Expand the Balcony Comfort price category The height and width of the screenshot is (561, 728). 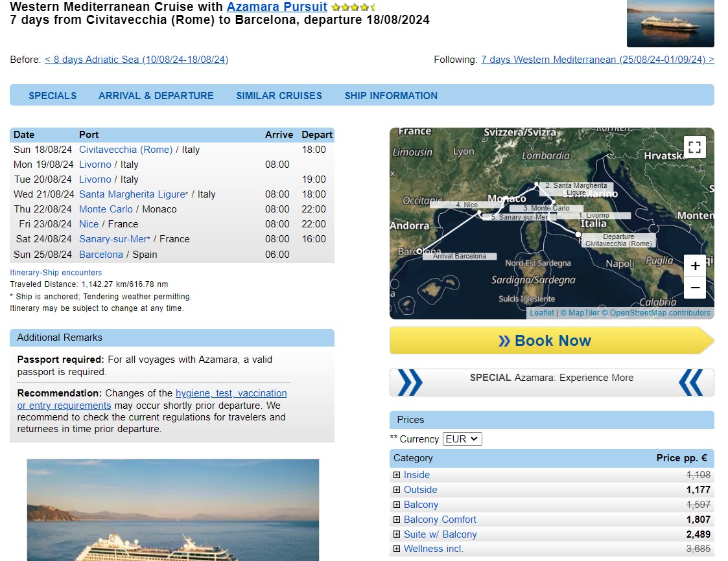click(397, 520)
